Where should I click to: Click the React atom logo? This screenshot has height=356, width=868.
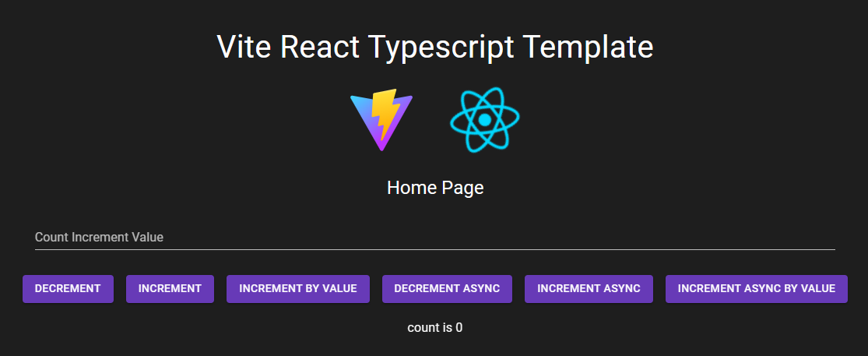pos(485,120)
